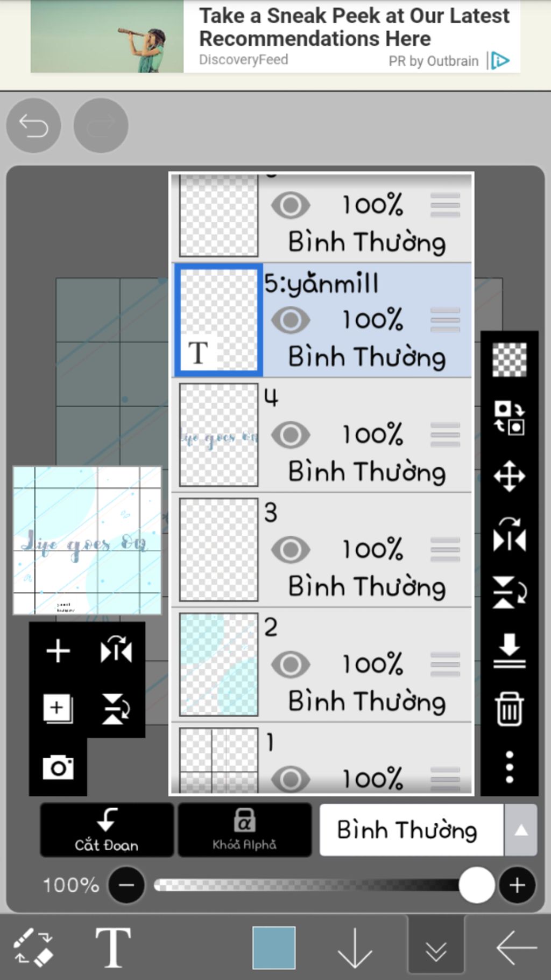
Task: Tap the undo arrow button
Action: 33,126
